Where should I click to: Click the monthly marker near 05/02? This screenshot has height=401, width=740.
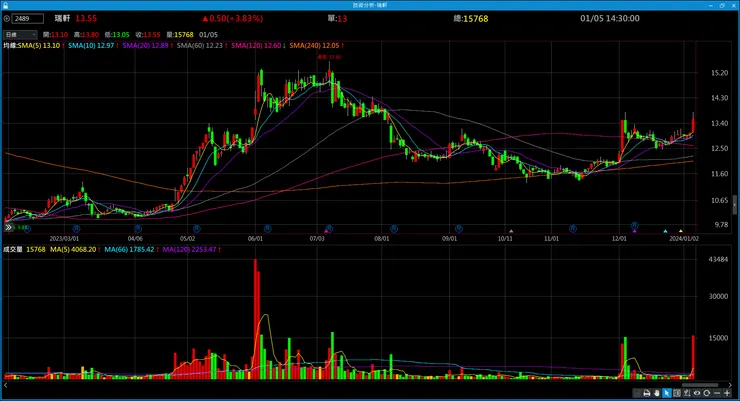coord(196,229)
